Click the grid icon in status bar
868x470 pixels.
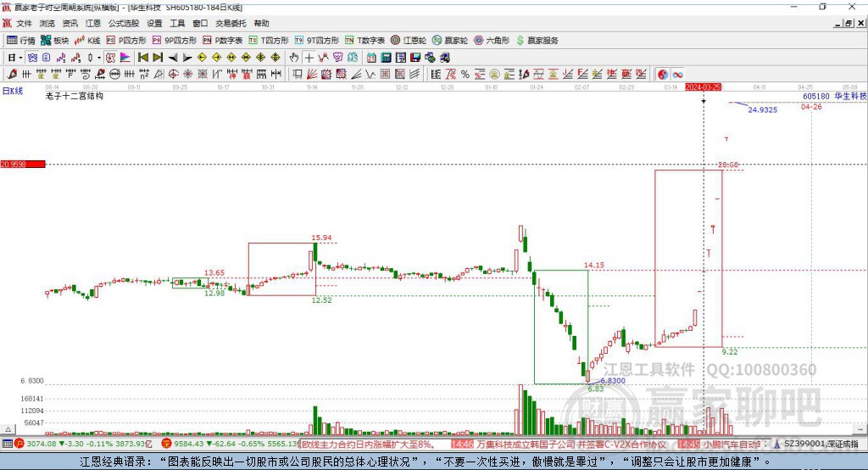point(7,444)
